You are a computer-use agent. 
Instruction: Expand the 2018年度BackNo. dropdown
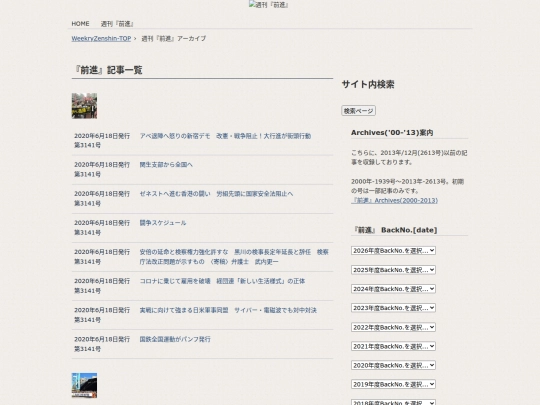[393, 402]
